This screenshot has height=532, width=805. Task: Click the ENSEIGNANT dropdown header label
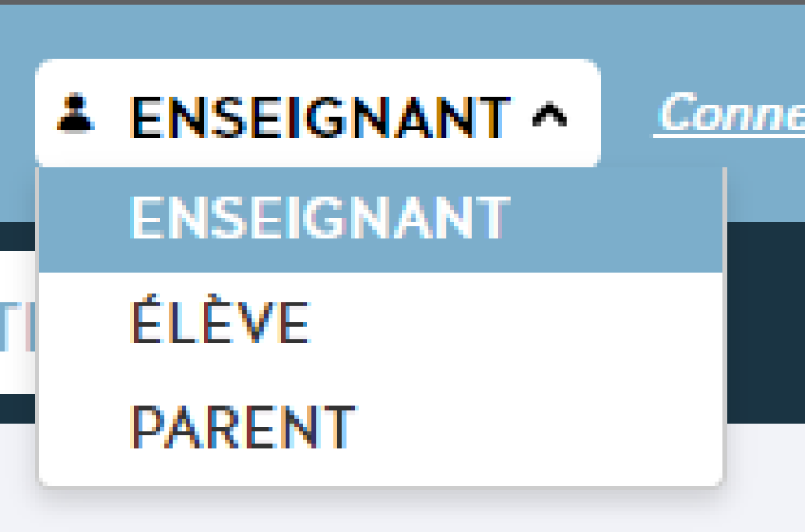[x=320, y=116]
